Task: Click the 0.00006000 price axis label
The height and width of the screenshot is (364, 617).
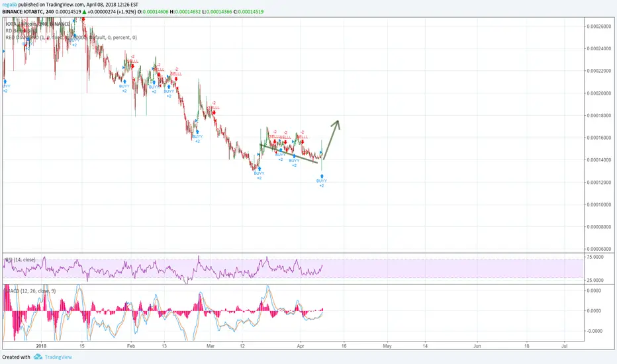Action: click(599, 249)
